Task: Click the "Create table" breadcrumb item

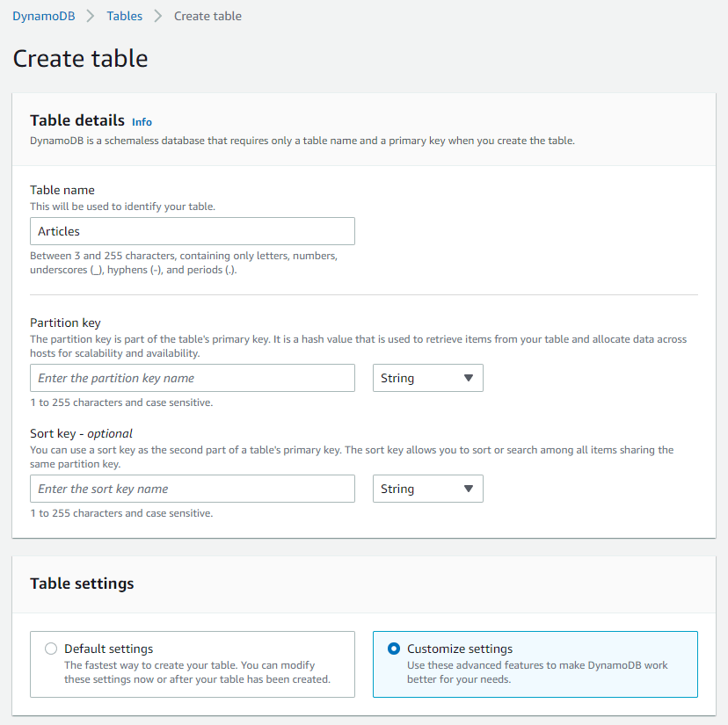Action: (207, 16)
